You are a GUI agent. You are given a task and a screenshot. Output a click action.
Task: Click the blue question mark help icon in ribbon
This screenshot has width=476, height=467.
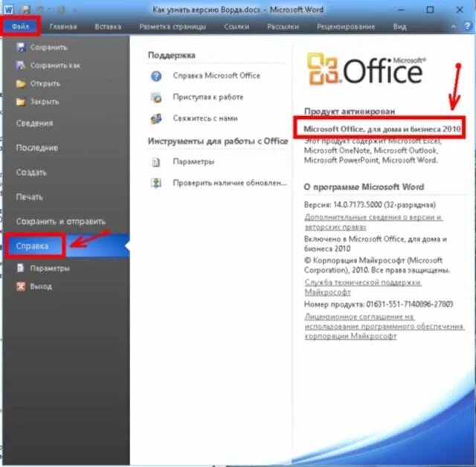tap(468, 27)
